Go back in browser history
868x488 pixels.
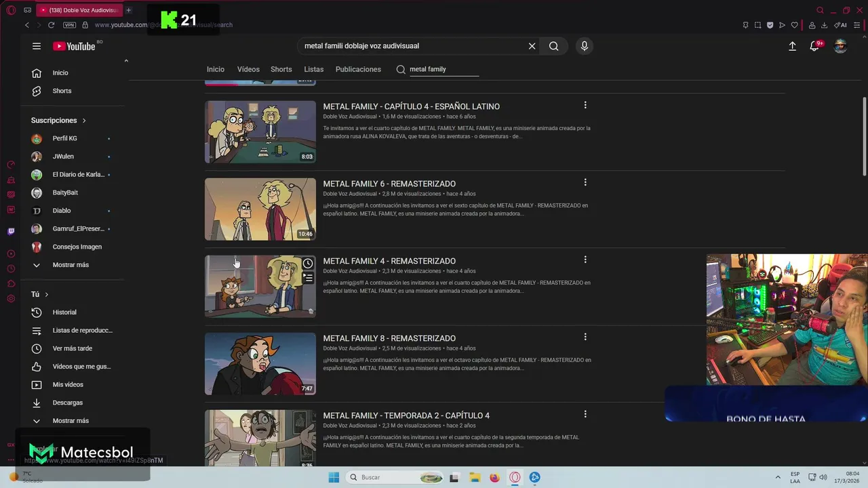[27, 25]
